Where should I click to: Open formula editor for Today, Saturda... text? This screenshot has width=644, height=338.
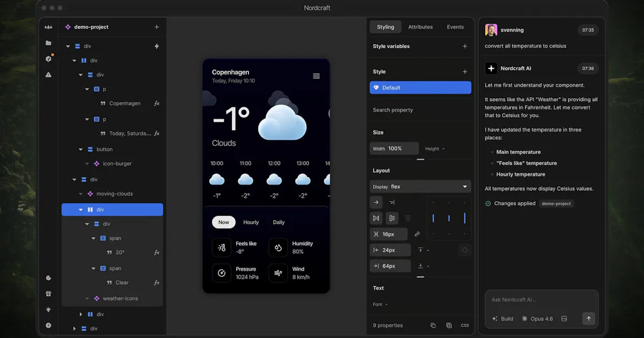[157, 133]
